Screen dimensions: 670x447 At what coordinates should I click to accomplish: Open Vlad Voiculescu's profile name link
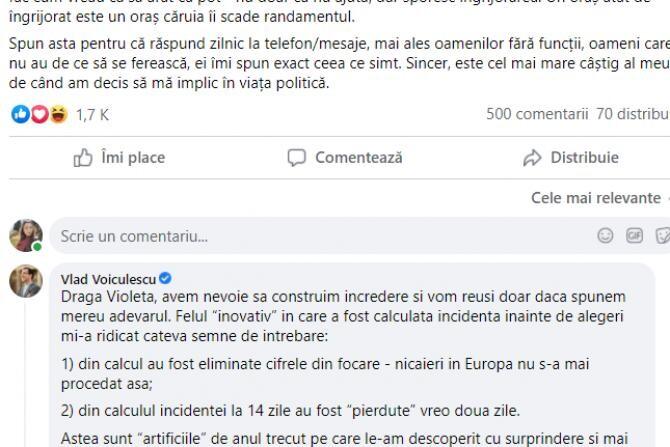[x=108, y=280]
